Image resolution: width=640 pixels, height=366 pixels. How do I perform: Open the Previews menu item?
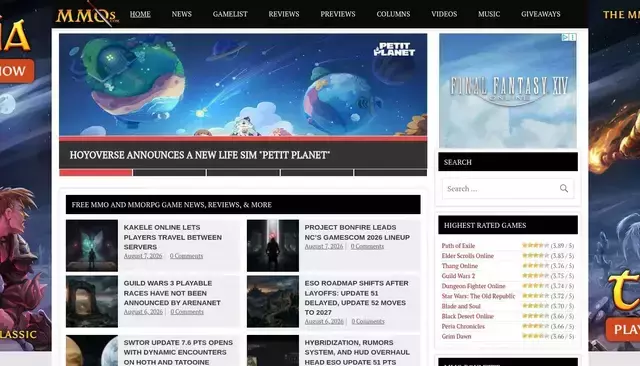pyautogui.click(x=338, y=14)
